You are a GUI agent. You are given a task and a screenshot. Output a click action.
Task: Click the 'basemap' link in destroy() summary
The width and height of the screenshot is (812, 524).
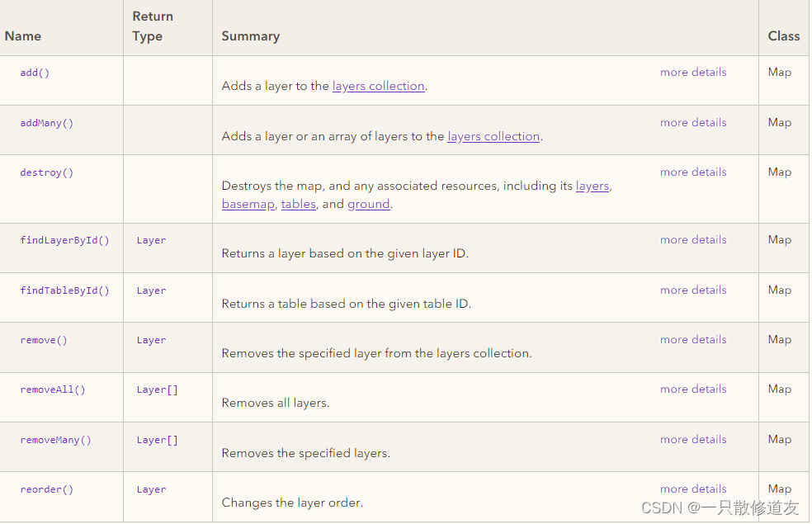click(x=248, y=204)
